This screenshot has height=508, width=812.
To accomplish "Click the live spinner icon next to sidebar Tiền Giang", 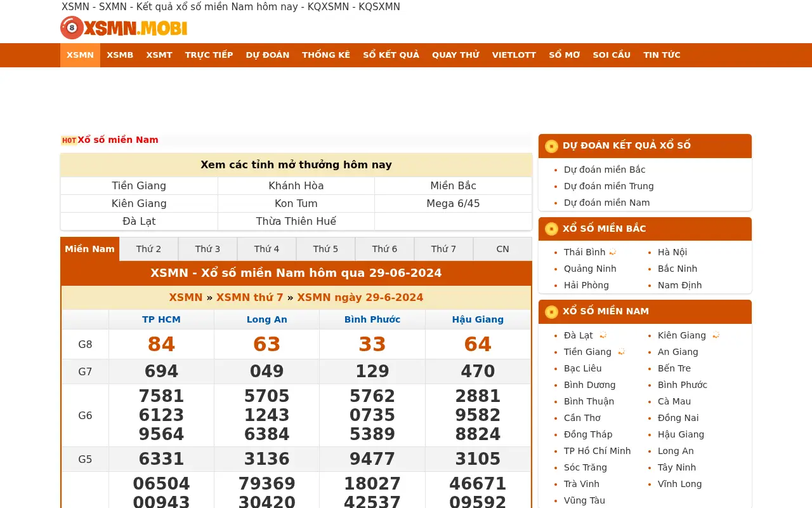I will [621, 352].
